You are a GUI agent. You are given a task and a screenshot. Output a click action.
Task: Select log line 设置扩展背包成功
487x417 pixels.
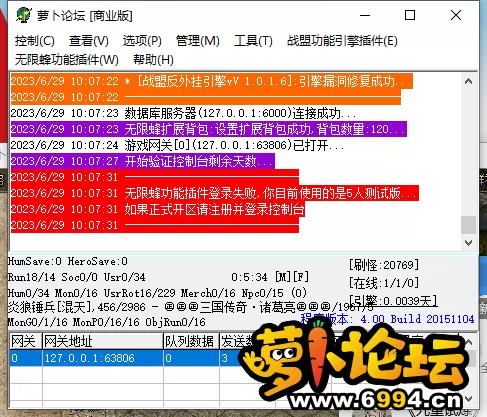pos(208,129)
